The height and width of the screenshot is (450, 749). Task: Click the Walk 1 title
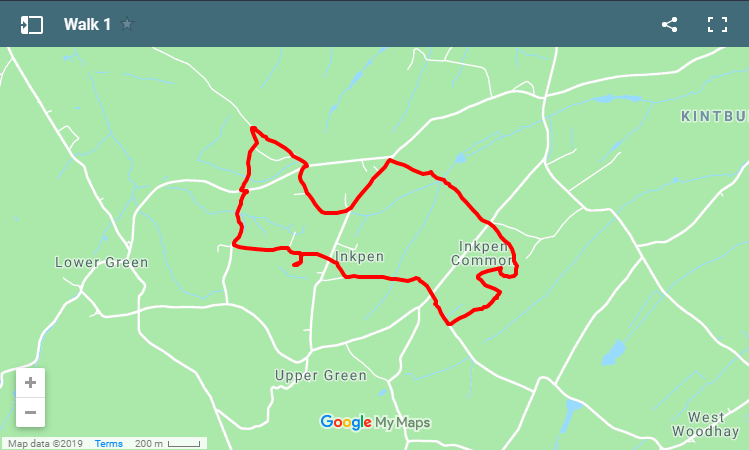click(87, 24)
